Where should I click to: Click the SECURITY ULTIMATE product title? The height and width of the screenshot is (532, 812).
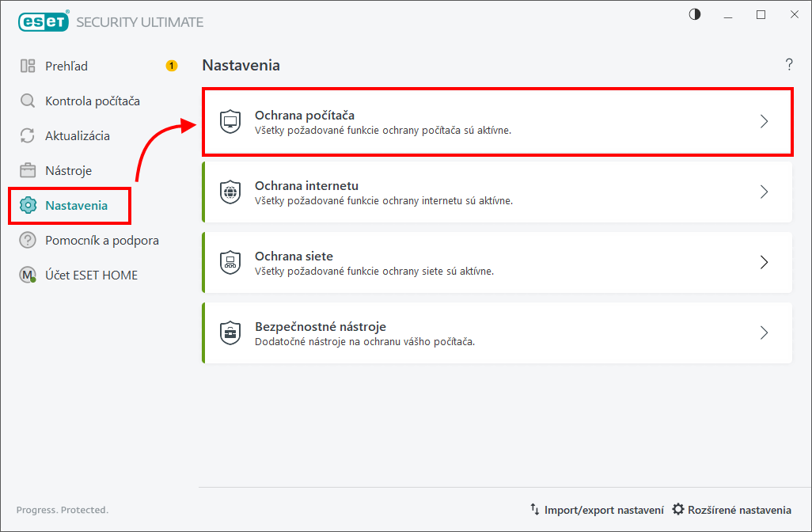click(140, 22)
